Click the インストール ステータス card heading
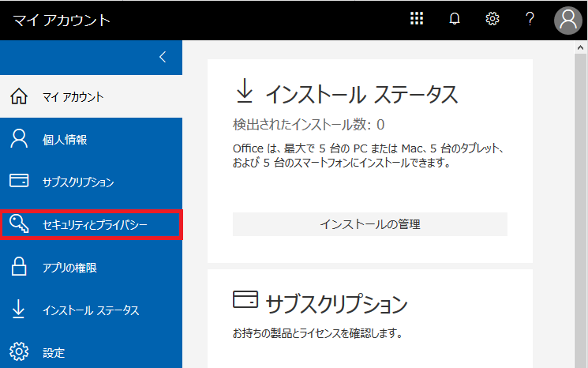Image resolution: width=588 pixels, height=368 pixels. tap(361, 94)
